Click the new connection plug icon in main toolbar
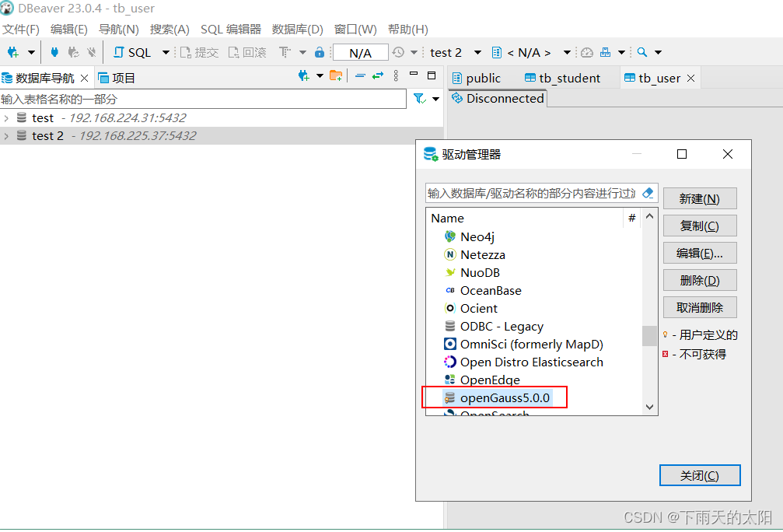This screenshot has height=532, width=783. [x=13, y=52]
